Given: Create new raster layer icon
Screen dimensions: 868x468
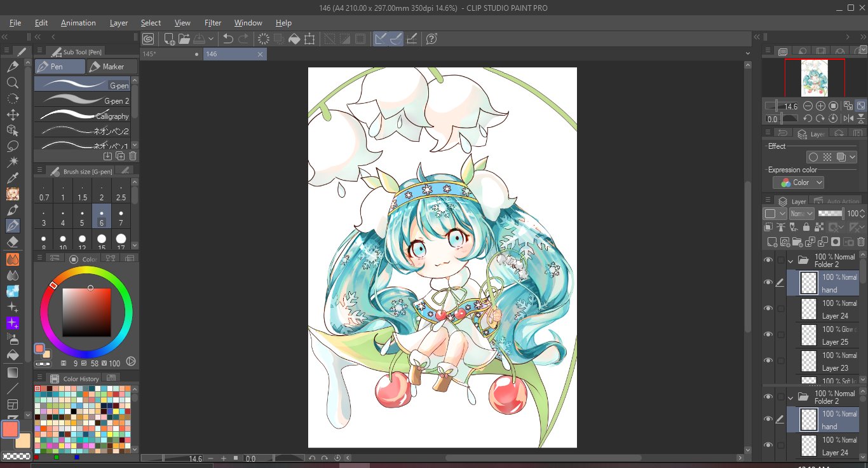Looking at the screenshot, I should coord(771,242).
